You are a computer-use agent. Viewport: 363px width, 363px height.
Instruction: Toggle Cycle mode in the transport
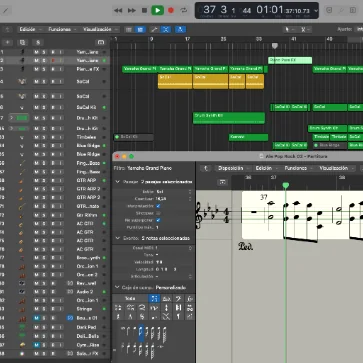point(184,10)
